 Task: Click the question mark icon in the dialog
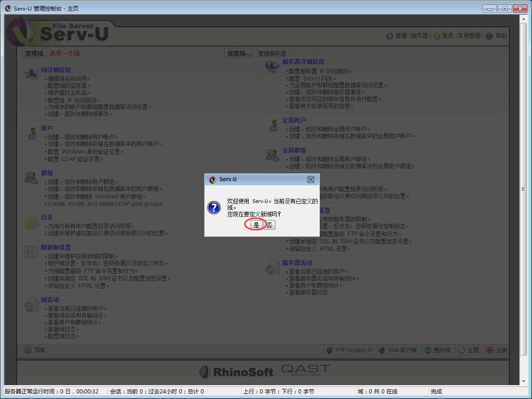click(214, 207)
